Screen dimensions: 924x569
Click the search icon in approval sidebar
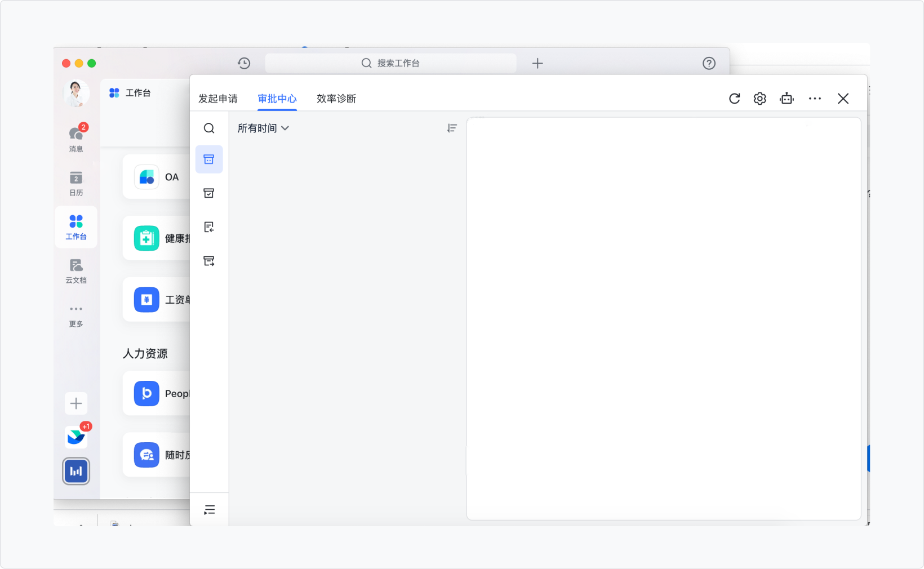(x=209, y=128)
